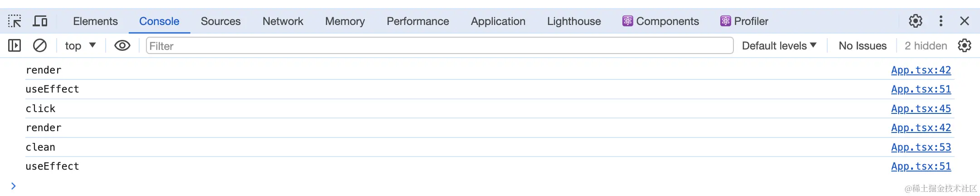Expand the Default levels dropdown
Screen dimensions: 980x196
point(779,45)
